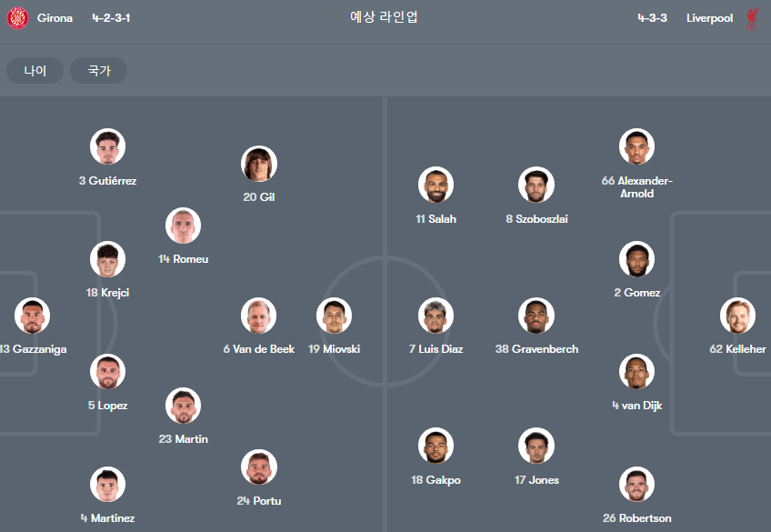Click Alexander-Arnold's portrait
771x532 pixels.
coord(636,146)
